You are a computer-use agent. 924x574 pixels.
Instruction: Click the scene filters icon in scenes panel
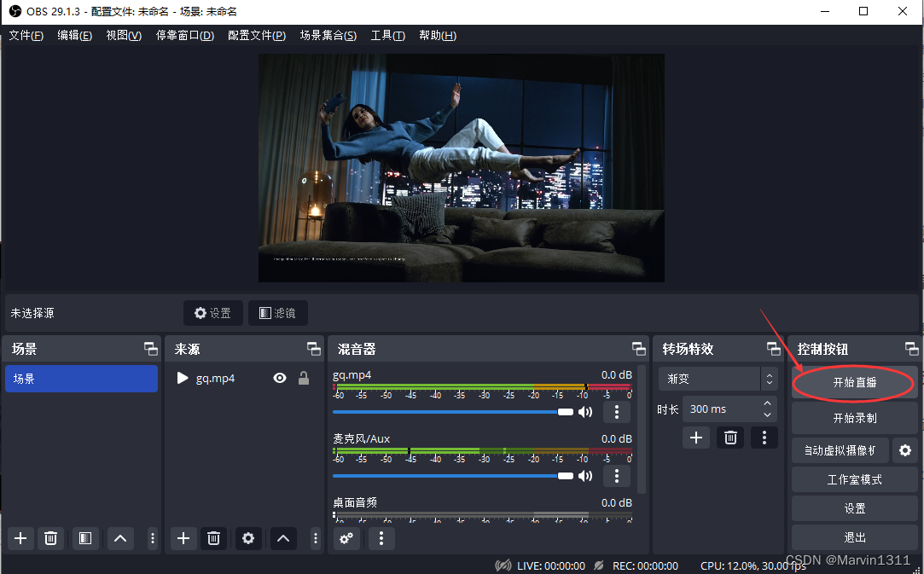[84, 538]
